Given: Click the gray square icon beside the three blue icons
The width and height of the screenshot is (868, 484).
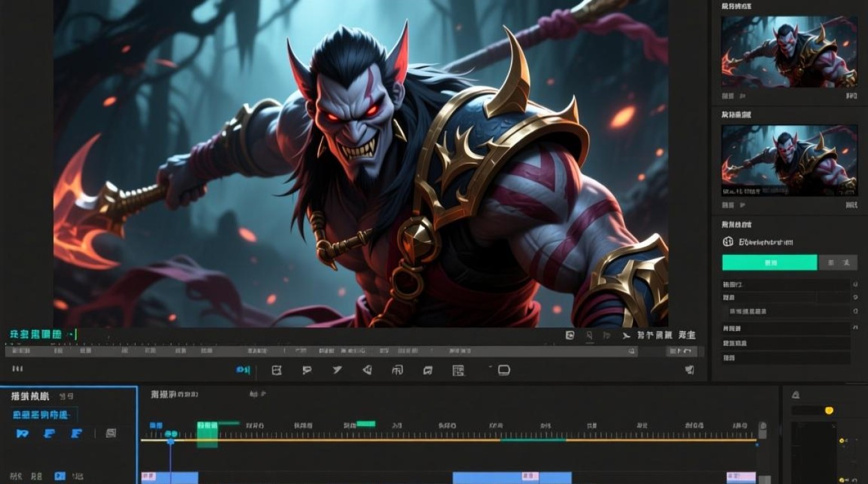Looking at the screenshot, I should (x=110, y=433).
